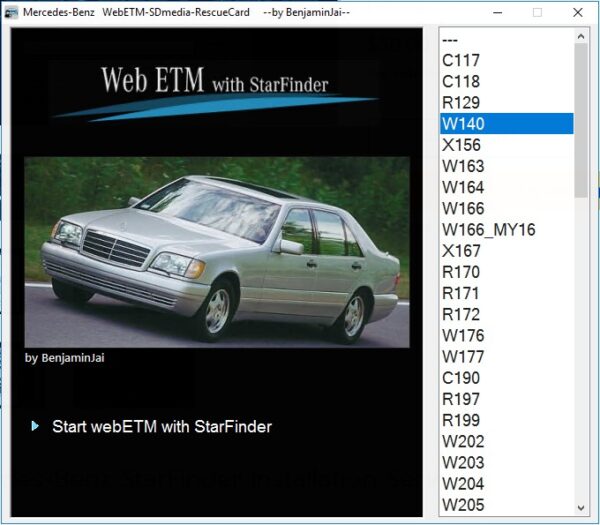Minimize the WebETM window
This screenshot has width=600, height=525.
pos(497,13)
